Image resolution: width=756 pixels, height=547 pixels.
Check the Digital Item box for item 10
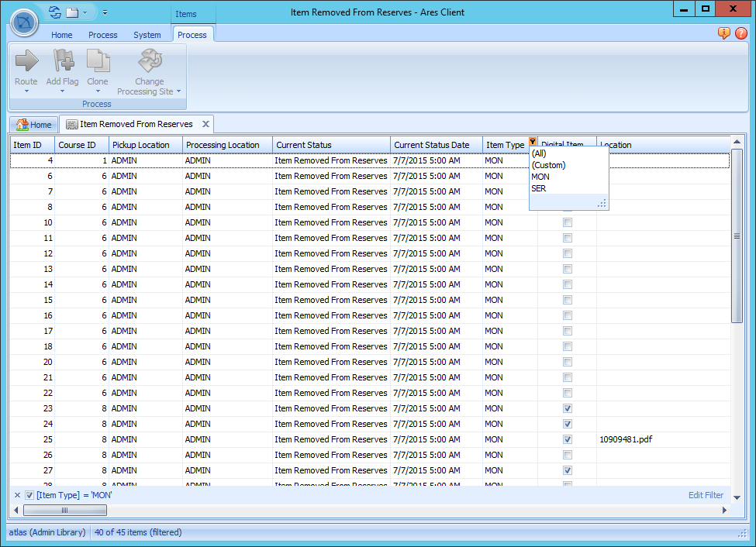point(567,222)
